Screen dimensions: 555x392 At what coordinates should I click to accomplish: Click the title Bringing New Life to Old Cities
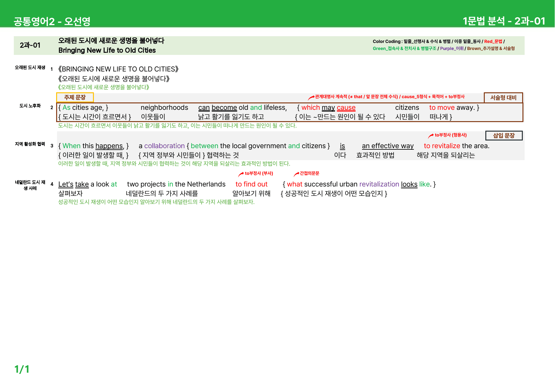click(107, 50)
